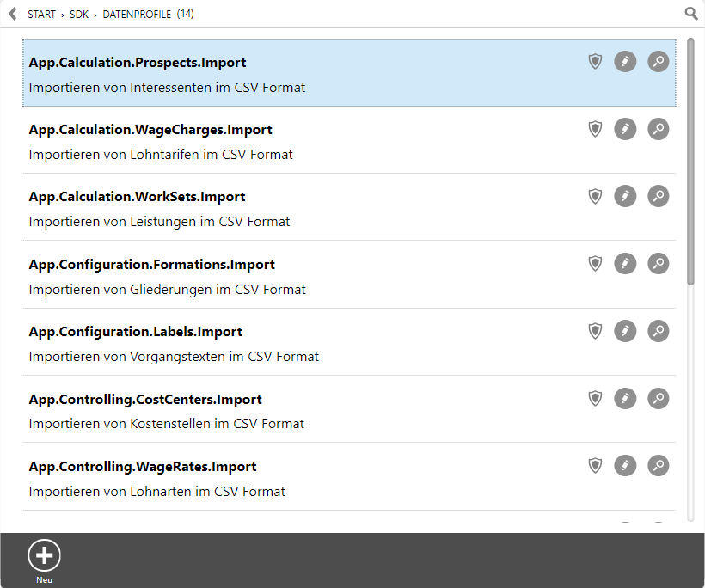705x588 pixels.
Task: Open the magnifier icon for App.Calculation.WageCharges.Import
Action: click(659, 129)
